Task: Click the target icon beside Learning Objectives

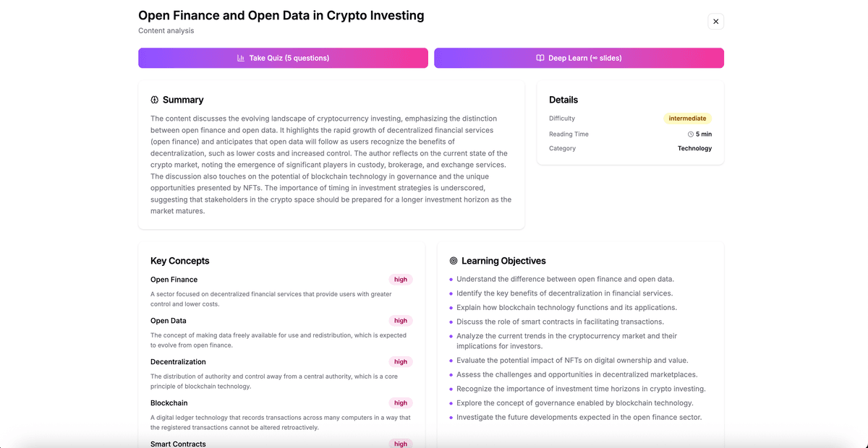Action: coord(454,260)
